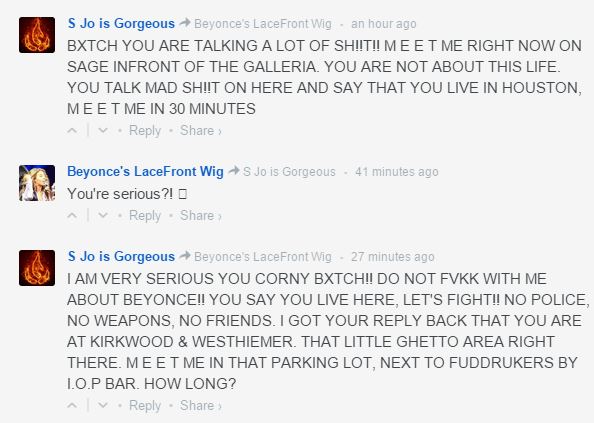Open Beyonce's LaceFront Wig author profile link

[x=145, y=172]
